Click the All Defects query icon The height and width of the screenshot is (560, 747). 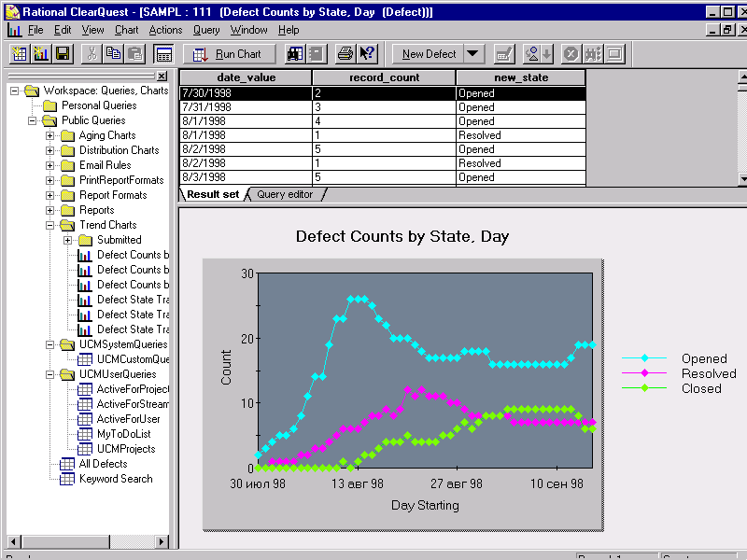(66, 464)
